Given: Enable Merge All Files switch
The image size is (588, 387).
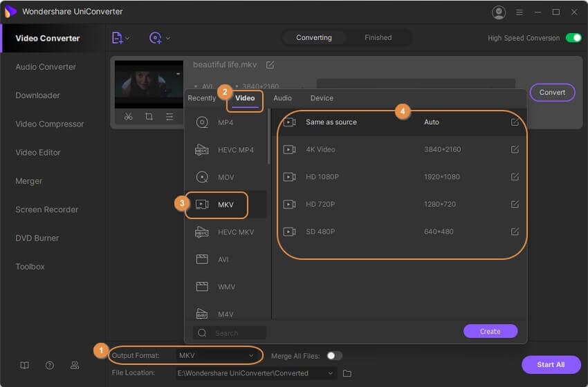Looking at the screenshot, I should click(x=334, y=355).
